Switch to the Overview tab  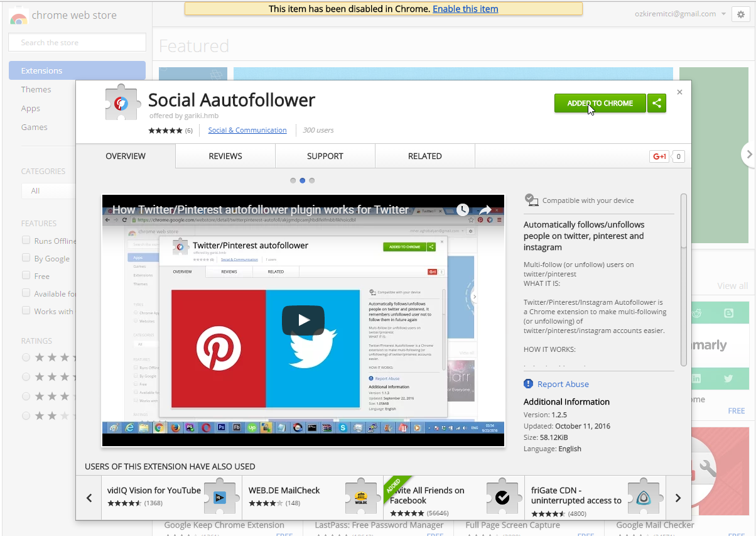click(x=126, y=156)
